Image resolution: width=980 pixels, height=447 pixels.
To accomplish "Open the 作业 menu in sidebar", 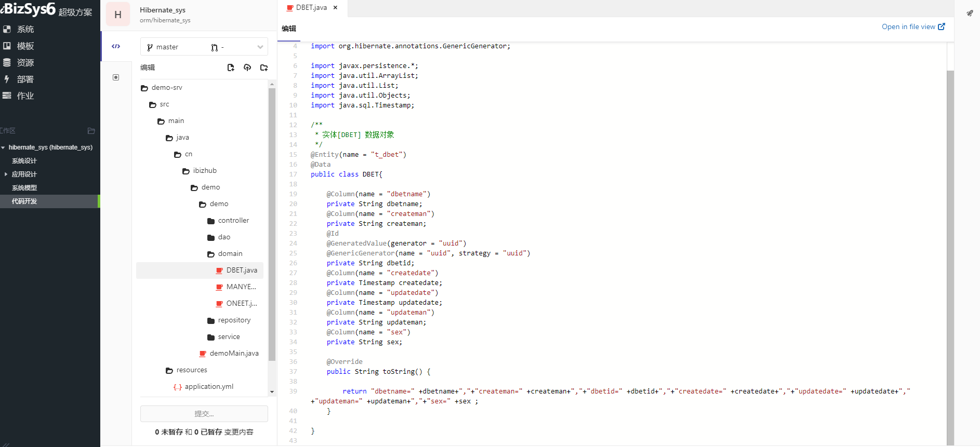I will click(x=25, y=96).
